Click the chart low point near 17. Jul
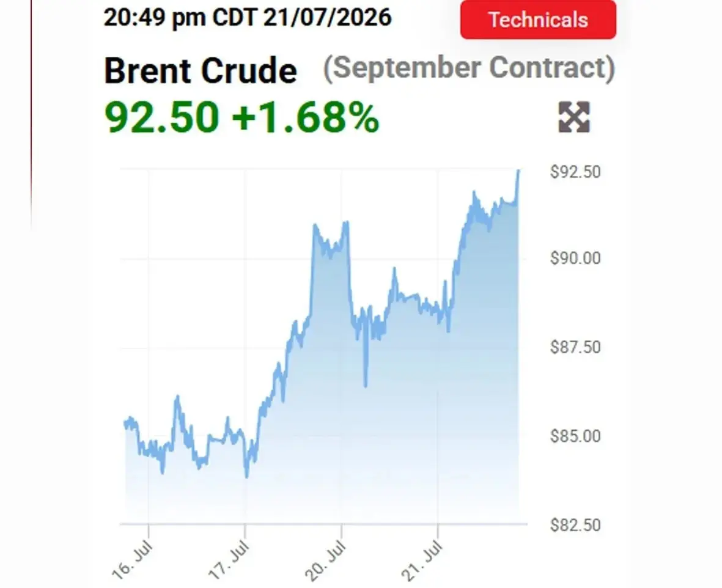 pyautogui.click(x=247, y=476)
